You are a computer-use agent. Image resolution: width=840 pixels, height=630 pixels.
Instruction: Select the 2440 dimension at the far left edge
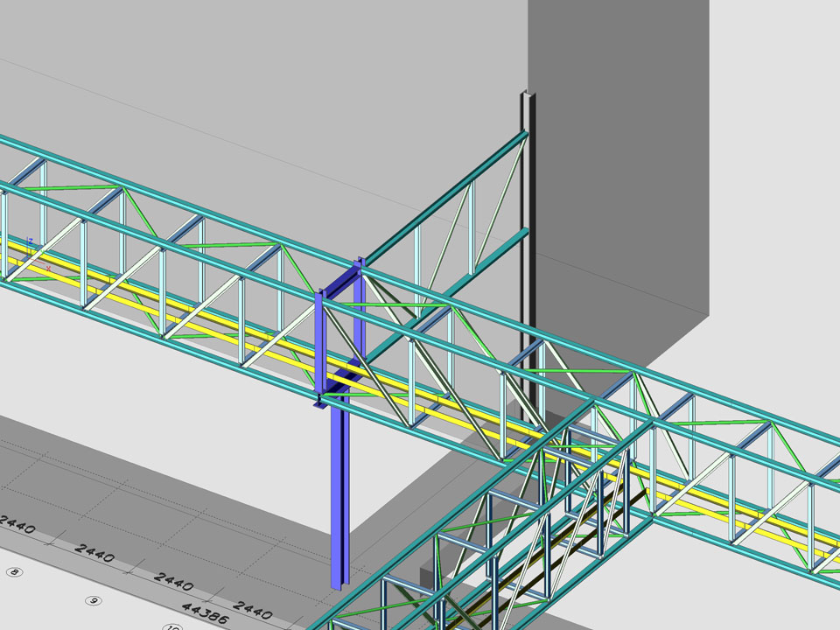[x=17, y=523]
